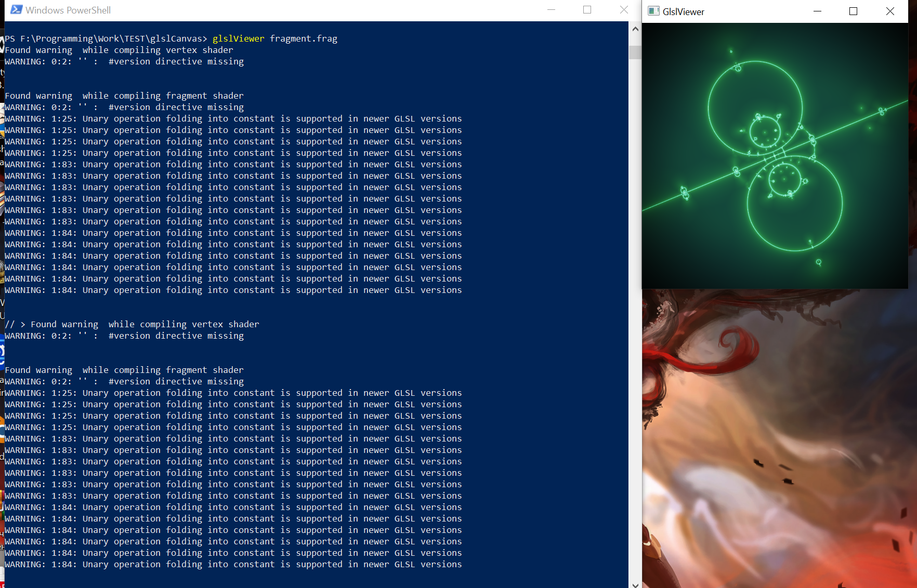Click the scroll-down arrow on the PowerShell scrollbar

(x=635, y=585)
